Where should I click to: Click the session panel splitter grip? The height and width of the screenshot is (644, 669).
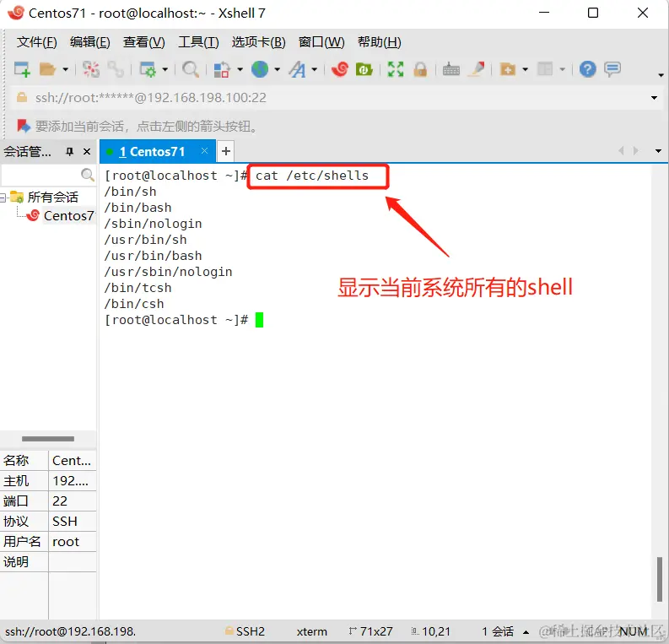[48, 439]
